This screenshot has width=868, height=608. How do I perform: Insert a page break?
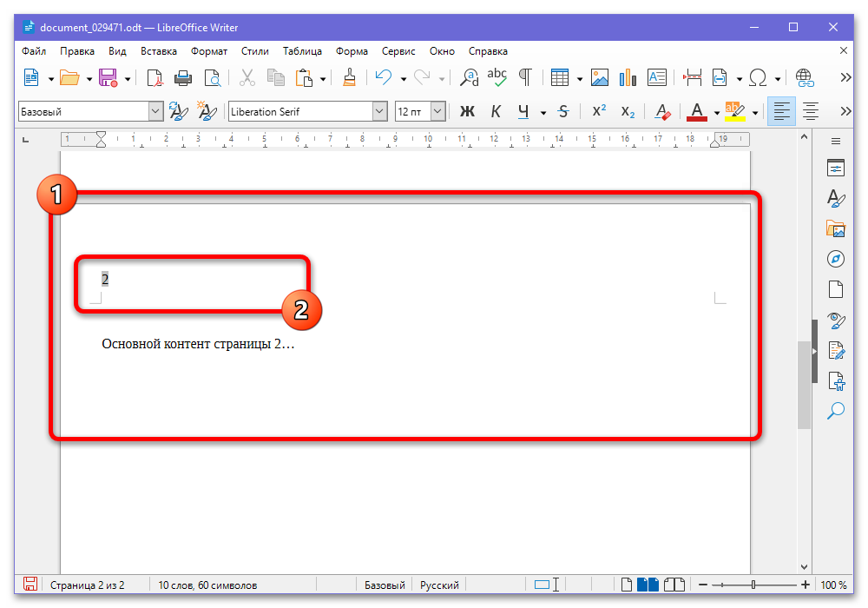click(692, 77)
